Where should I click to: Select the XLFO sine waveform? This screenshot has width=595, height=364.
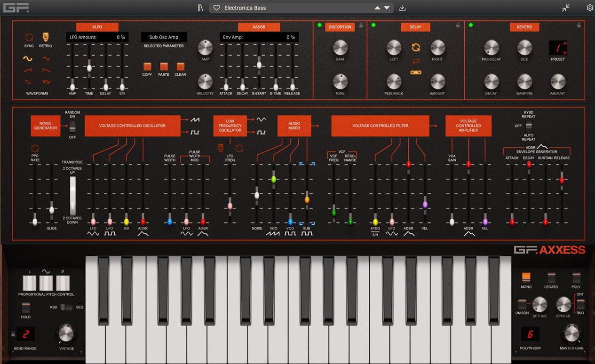[28, 59]
